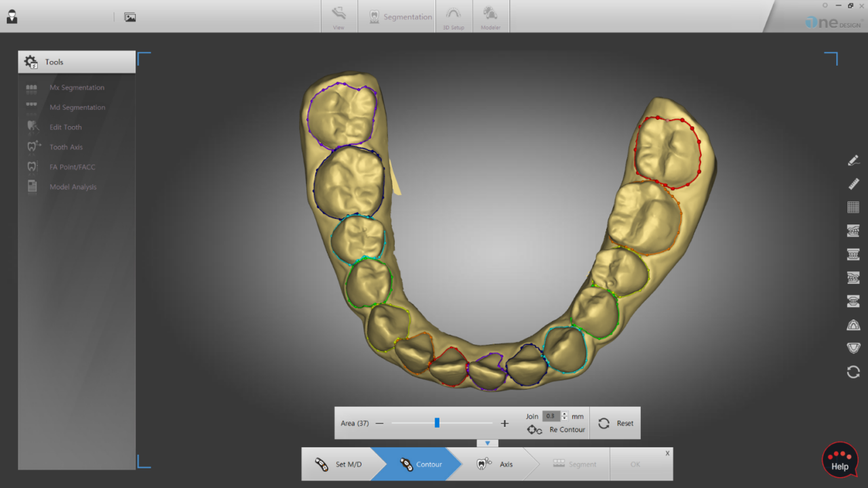Select the measurement ruler tool
The width and height of the screenshot is (868, 488).
853,184
